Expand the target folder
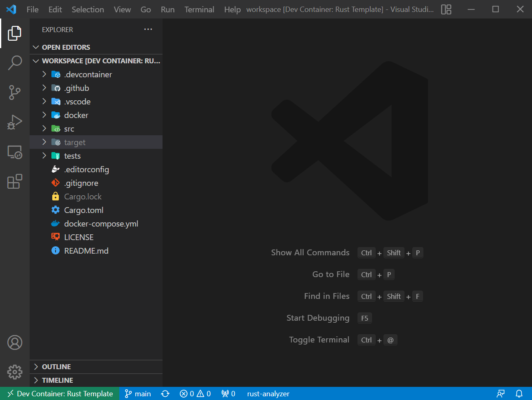 tap(44, 142)
